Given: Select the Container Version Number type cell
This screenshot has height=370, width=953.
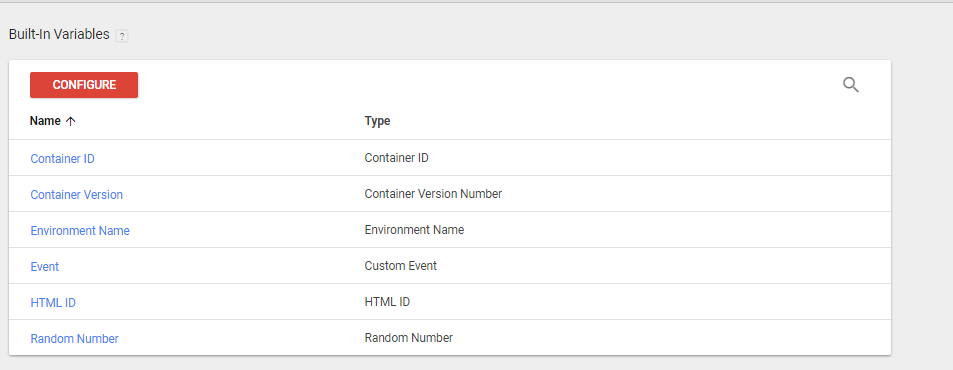Looking at the screenshot, I should coord(433,194).
